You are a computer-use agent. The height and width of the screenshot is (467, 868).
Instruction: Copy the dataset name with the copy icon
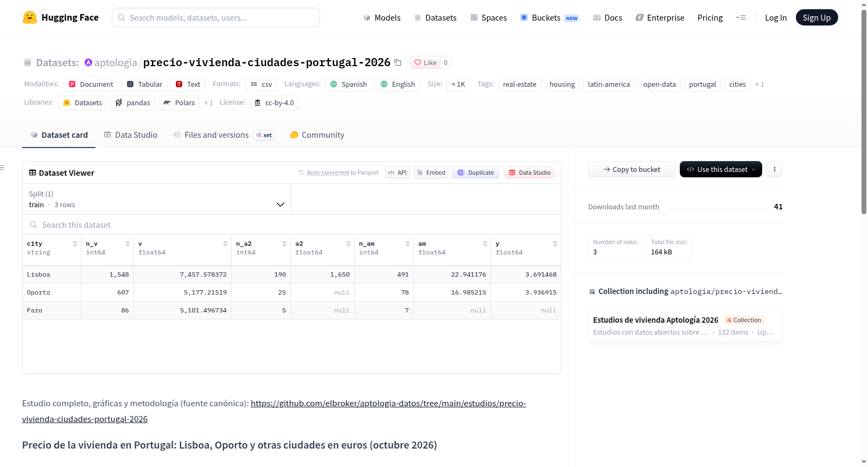(x=398, y=62)
